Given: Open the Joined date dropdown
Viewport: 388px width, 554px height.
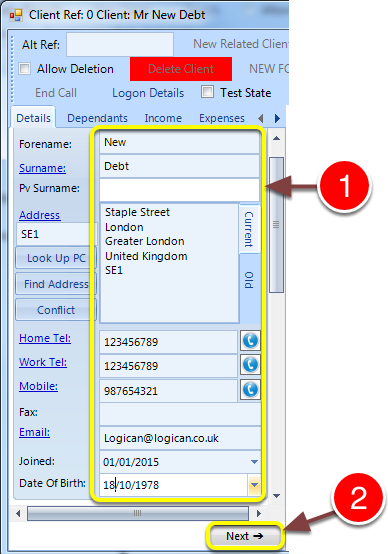Looking at the screenshot, I should pos(254,462).
